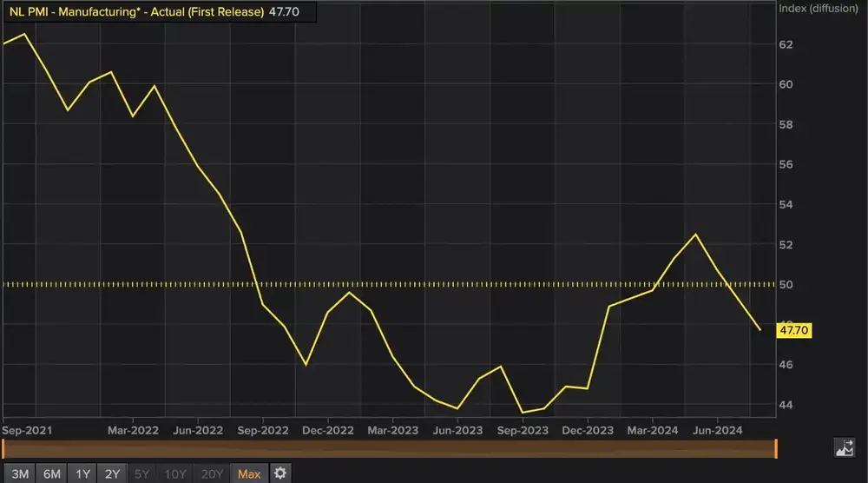Click the 44 y-axis value

(786, 406)
